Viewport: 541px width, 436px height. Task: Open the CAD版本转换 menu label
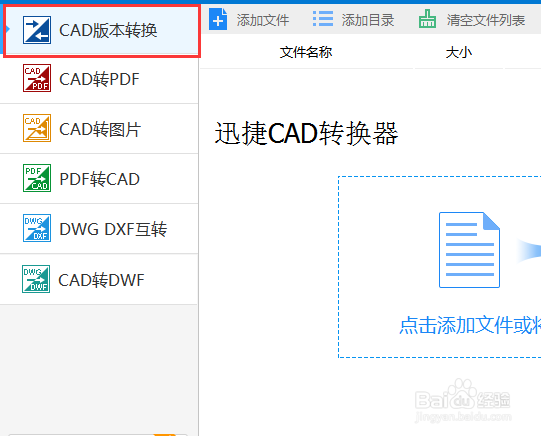click(x=108, y=30)
